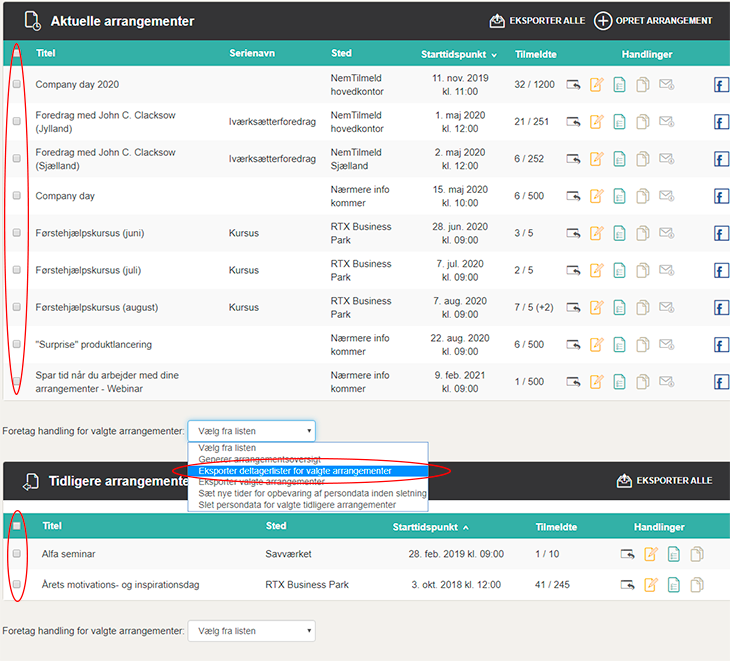Select the Company day (15. maj) checkbox
Screen dimensions: 730x661
pyautogui.click(x=17, y=196)
